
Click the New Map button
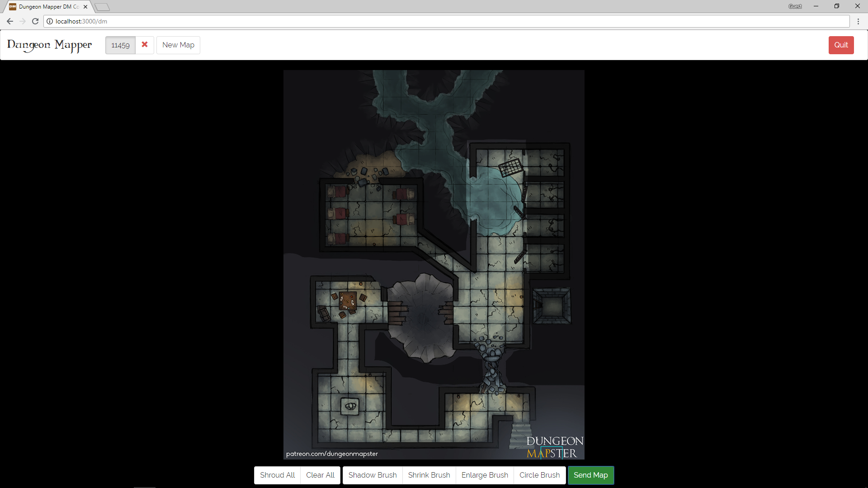click(178, 45)
